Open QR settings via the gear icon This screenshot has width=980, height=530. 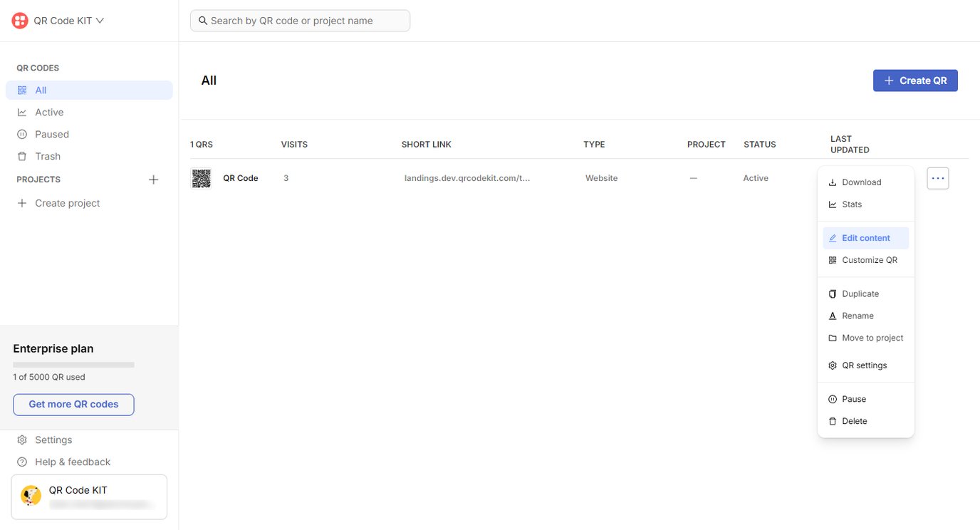tap(833, 365)
